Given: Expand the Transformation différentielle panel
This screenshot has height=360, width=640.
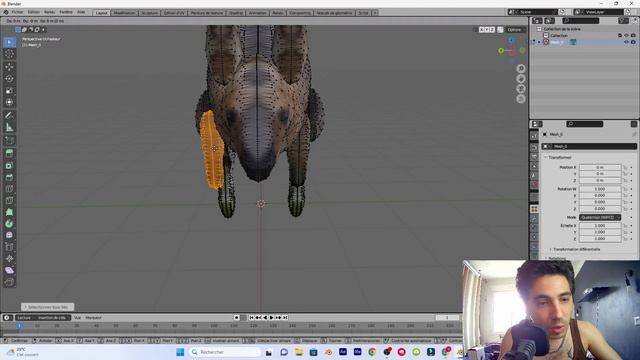Looking at the screenshot, I should [x=575, y=249].
